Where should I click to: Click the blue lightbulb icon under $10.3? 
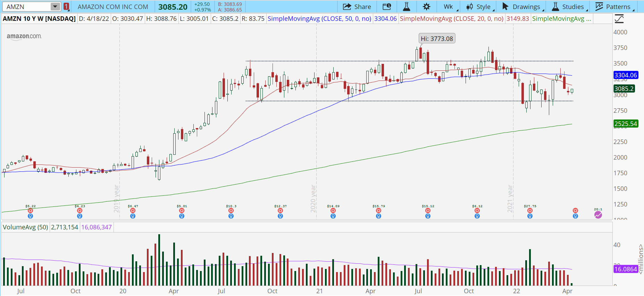(x=231, y=216)
